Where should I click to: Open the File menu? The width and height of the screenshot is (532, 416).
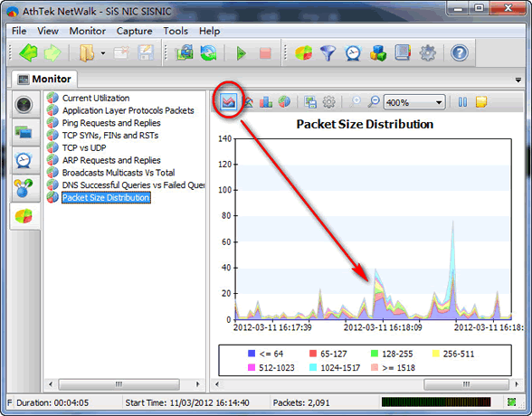click(x=19, y=31)
